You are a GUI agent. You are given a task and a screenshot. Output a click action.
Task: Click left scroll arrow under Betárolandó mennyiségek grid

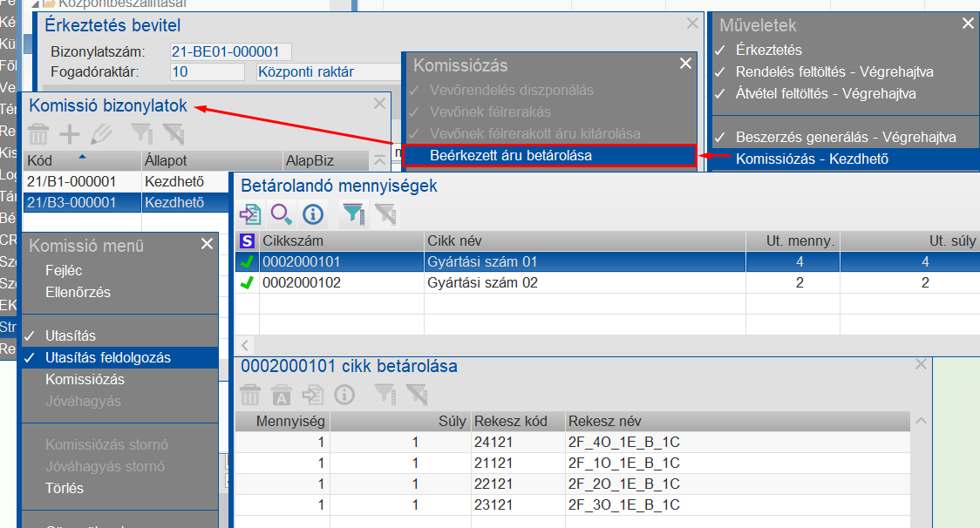245,345
